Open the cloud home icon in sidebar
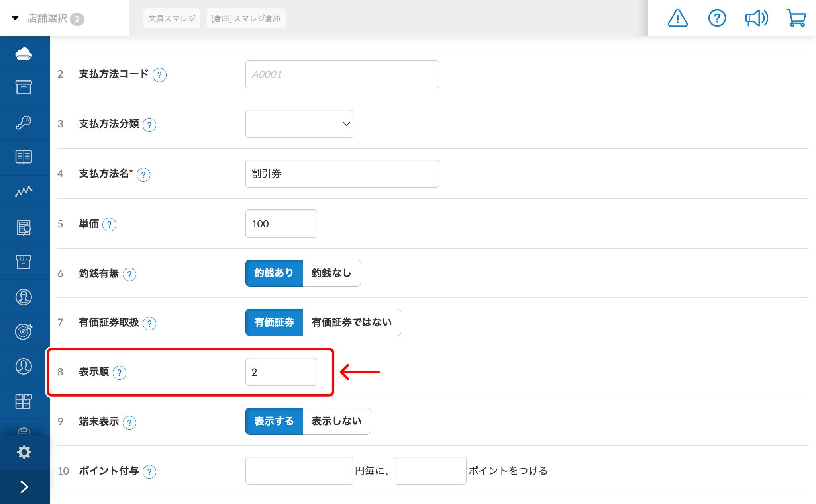816x504 pixels. (x=24, y=53)
